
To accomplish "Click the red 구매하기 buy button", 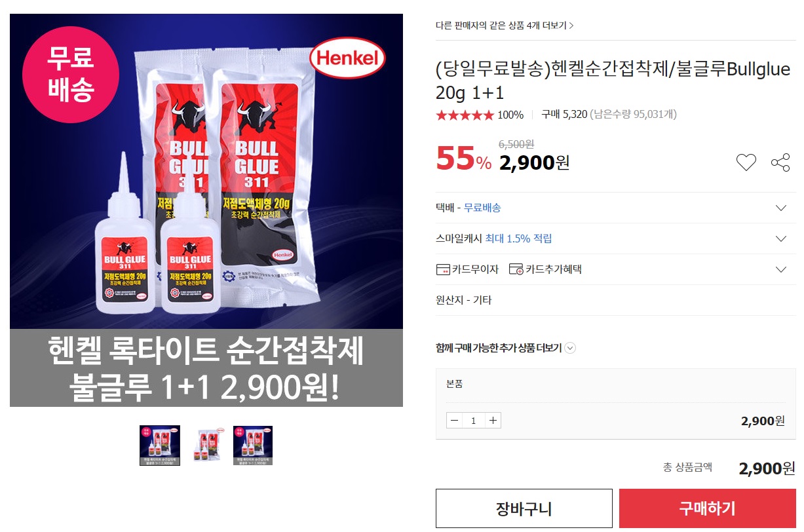I will [x=708, y=508].
